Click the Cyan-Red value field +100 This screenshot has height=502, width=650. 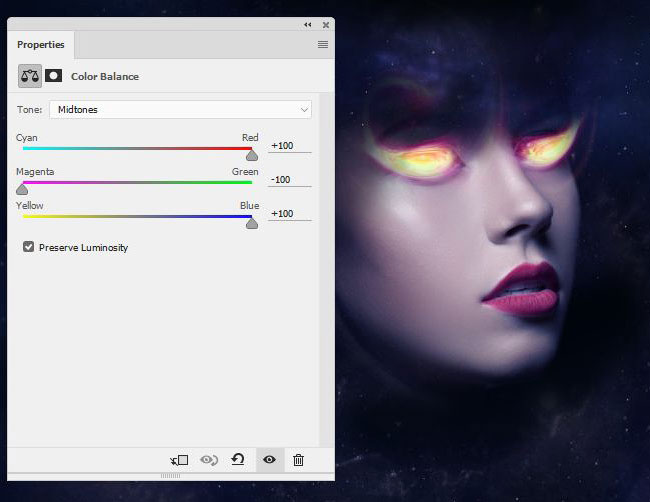(289, 146)
